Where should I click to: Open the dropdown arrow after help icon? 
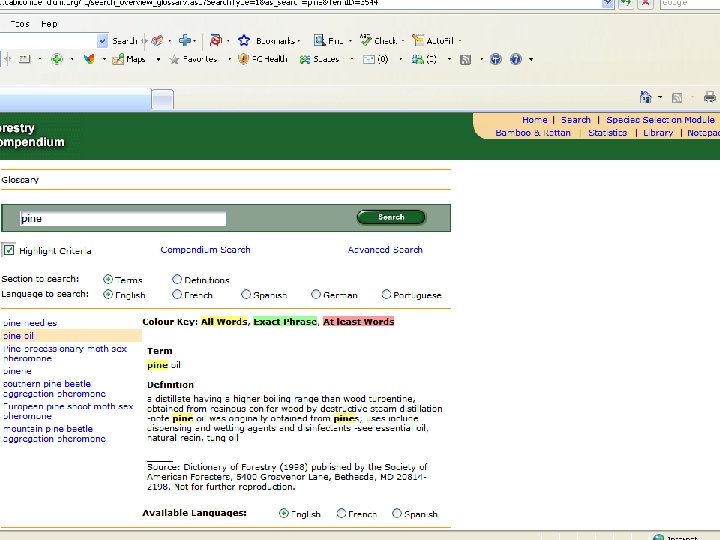[x=531, y=59]
